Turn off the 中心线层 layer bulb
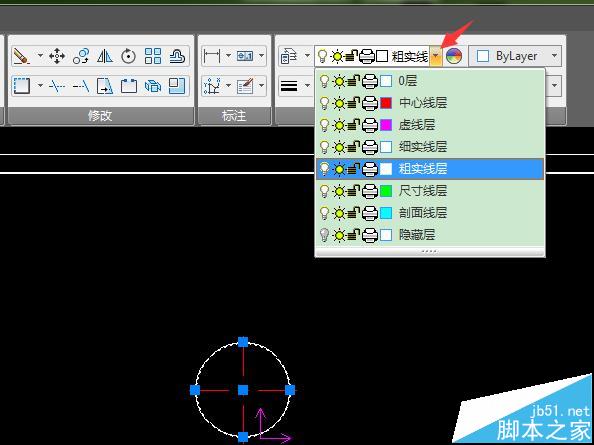 coord(324,103)
